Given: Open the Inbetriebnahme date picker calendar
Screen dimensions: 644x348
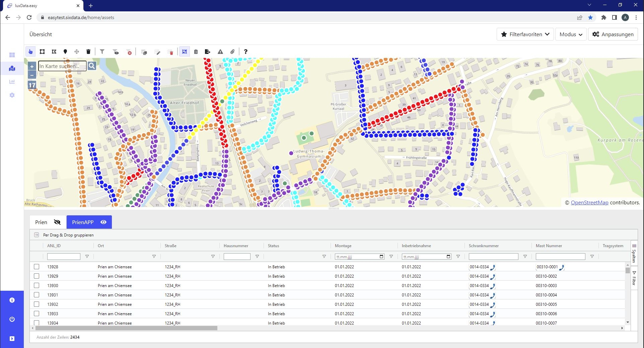Looking at the screenshot, I should [448, 257].
